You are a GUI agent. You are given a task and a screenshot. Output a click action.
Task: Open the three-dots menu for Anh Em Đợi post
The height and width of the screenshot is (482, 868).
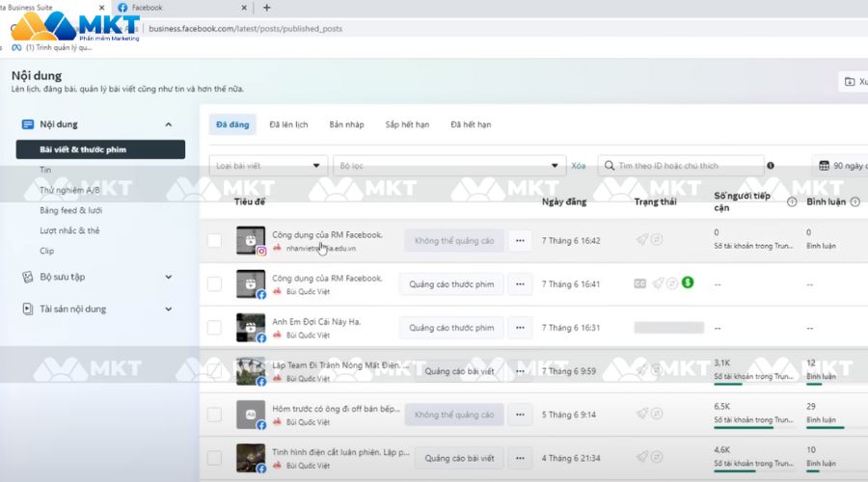click(520, 328)
